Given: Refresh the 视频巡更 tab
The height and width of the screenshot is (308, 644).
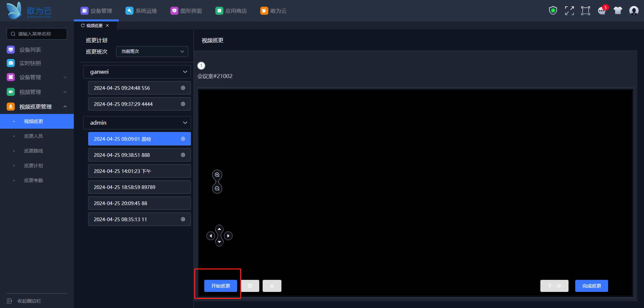Looking at the screenshot, I should [83, 25].
